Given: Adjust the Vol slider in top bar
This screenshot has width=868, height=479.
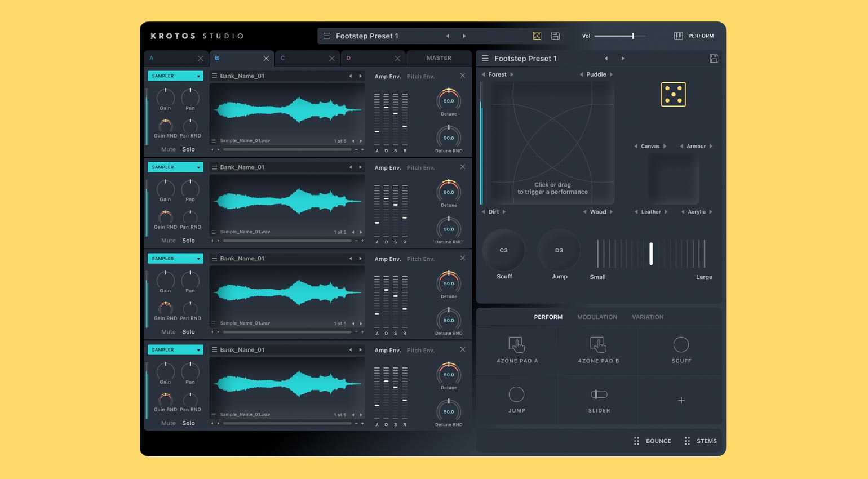Looking at the screenshot, I should [x=620, y=36].
